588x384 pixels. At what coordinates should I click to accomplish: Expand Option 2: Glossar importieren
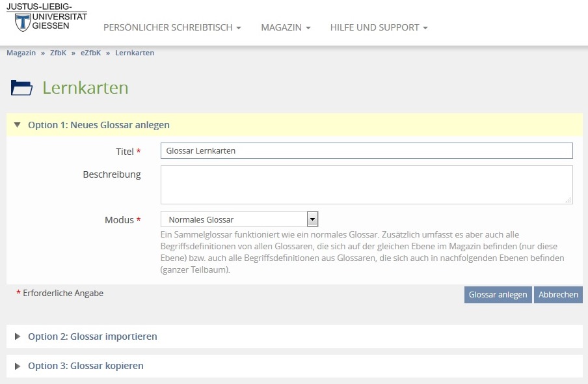tap(92, 336)
